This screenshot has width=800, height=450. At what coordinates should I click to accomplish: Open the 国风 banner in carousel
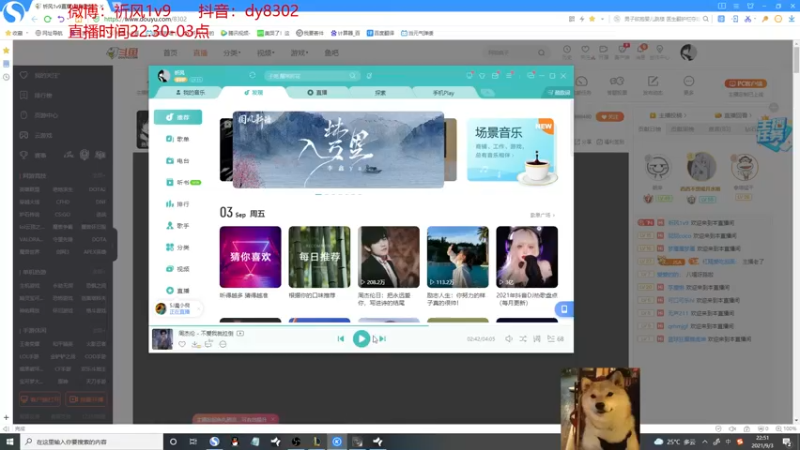338,149
